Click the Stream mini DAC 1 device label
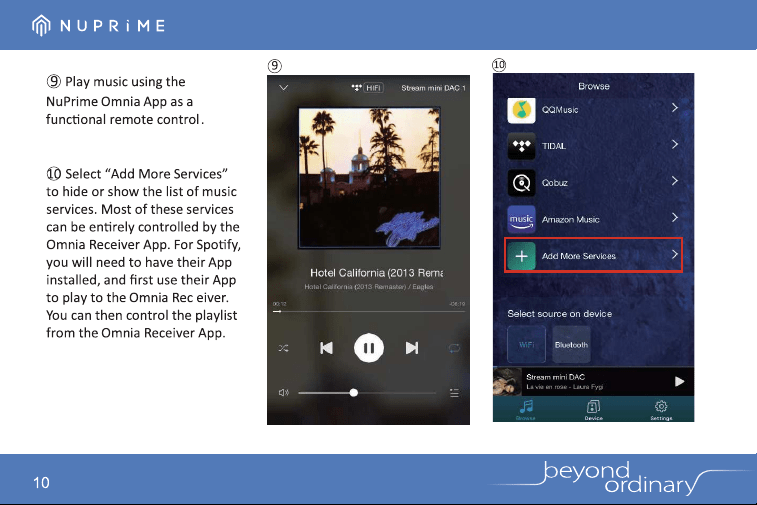The width and height of the screenshot is (757, 505). (x=433, y=88)
